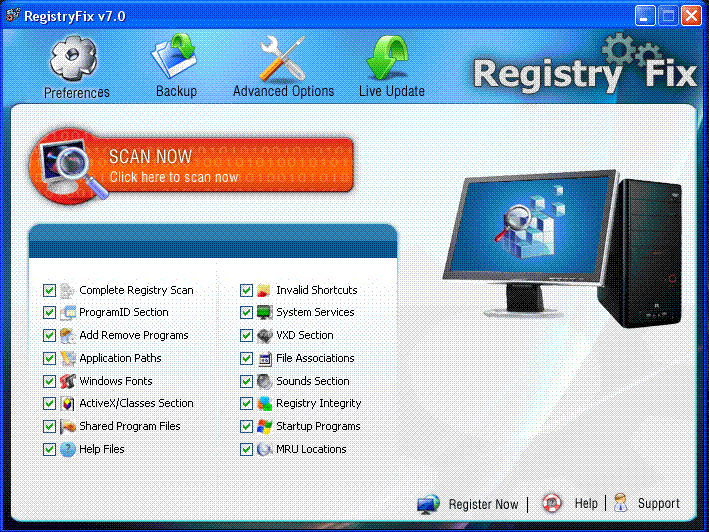Image resolution: width=709 pixels, height=532 pixels.
Task: Click the Registry Integrity cubes icon
Action: pyautogui.click(x=264, y=403)
